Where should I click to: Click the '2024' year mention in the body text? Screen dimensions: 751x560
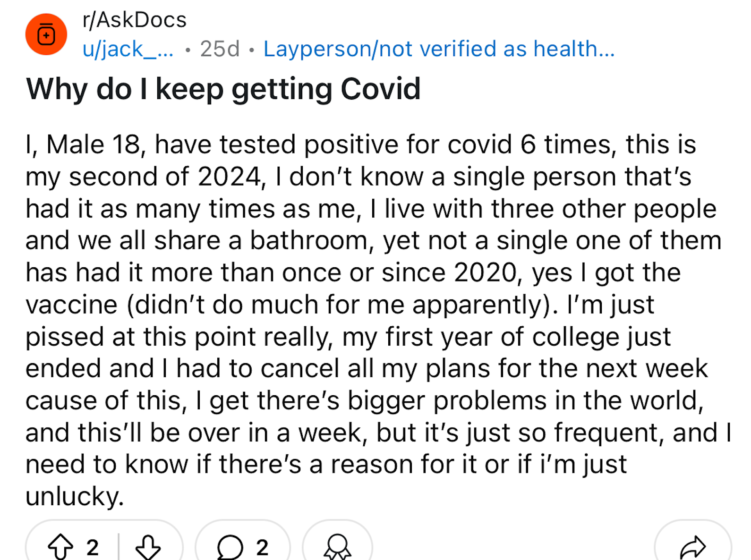click(x=230, y=177)
